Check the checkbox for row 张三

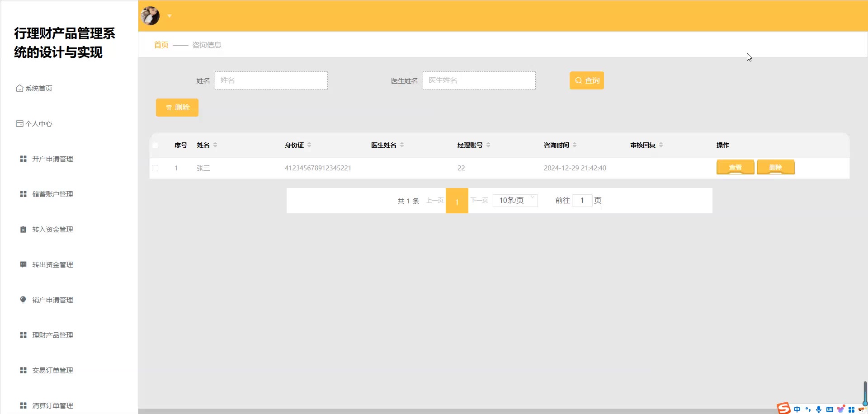[x=155, y=168]
